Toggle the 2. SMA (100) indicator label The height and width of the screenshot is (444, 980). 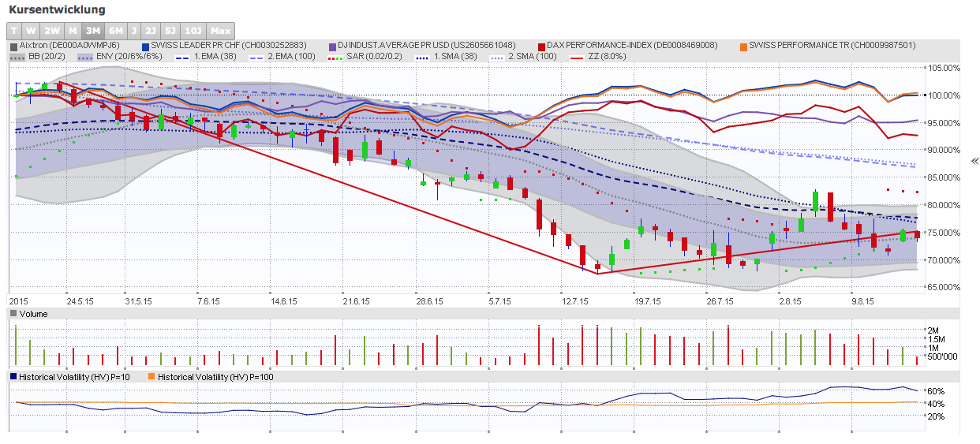532,57
